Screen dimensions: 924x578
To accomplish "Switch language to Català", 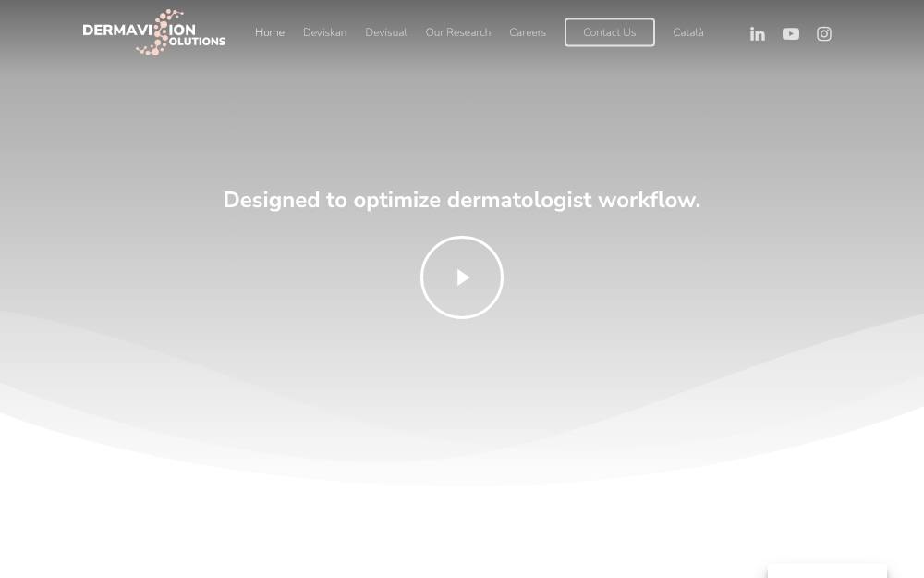I will pos(688,32).
